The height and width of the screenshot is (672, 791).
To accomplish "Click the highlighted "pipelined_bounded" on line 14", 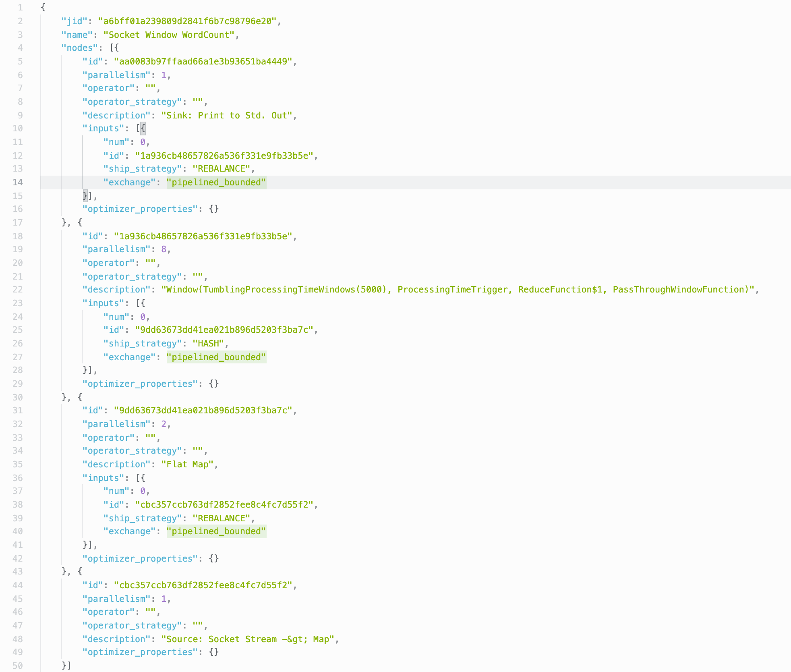I will 216,183.
